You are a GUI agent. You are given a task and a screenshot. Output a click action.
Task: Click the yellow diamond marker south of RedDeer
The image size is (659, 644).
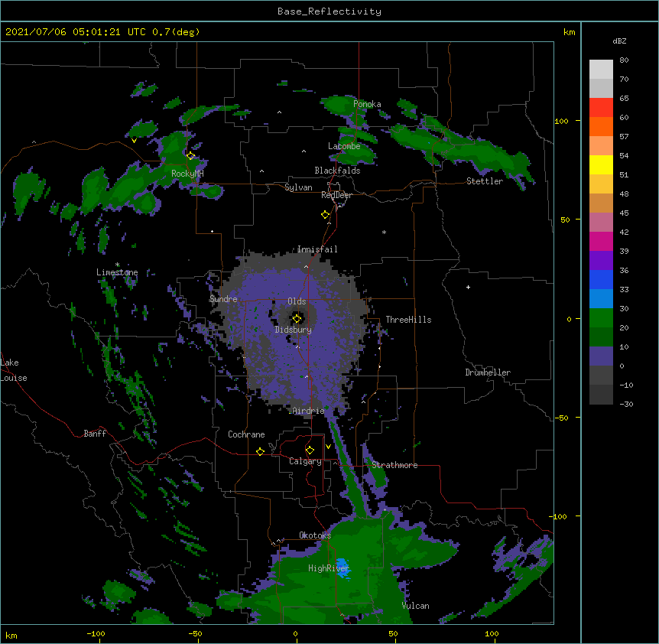(x=326, y=215)
